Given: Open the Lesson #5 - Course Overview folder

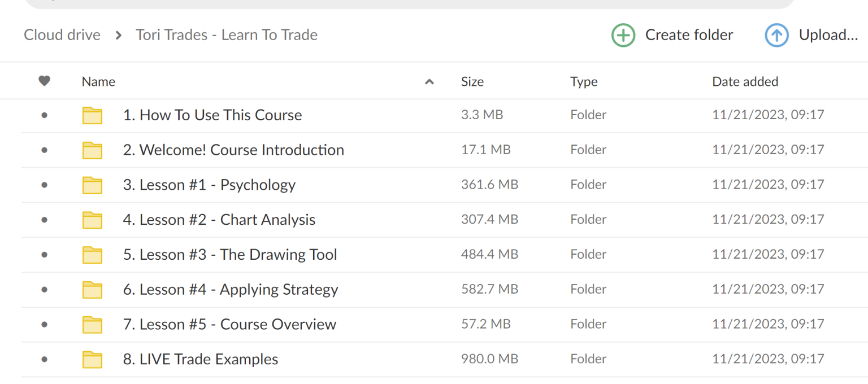Looking at the screenshot, I should [228, 324].
